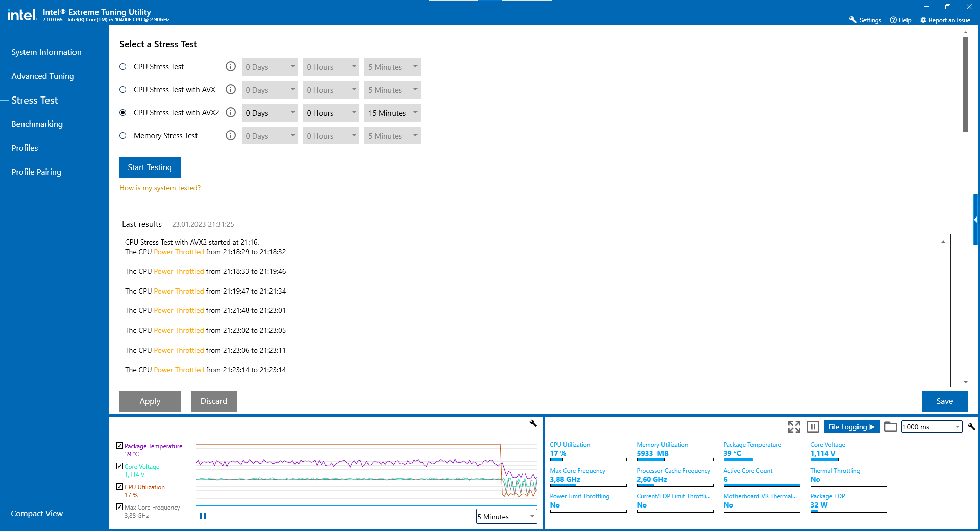This screenshot has width=980, height=531.
Task: Expand monitor panel to full view
Action: tap(794, 427)
